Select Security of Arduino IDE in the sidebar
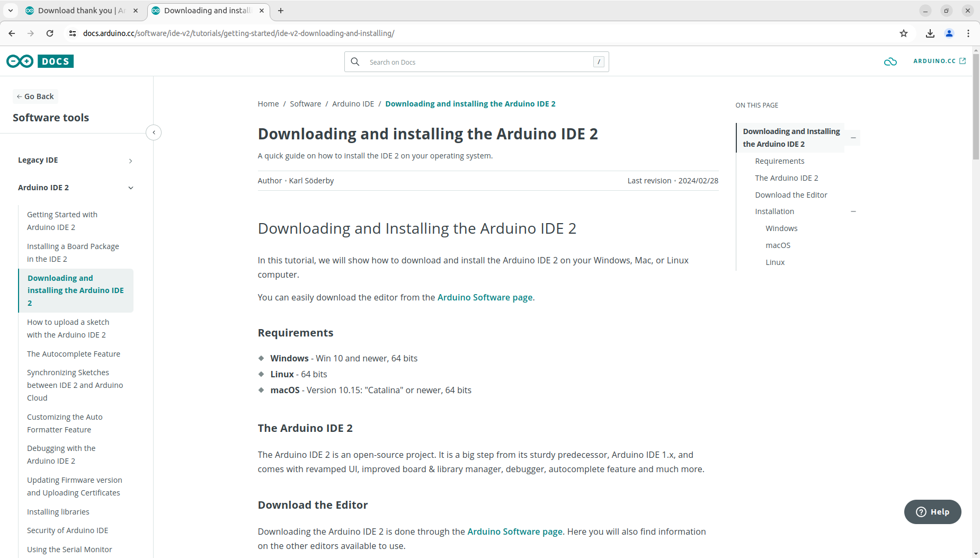 (x=67, y=530)
